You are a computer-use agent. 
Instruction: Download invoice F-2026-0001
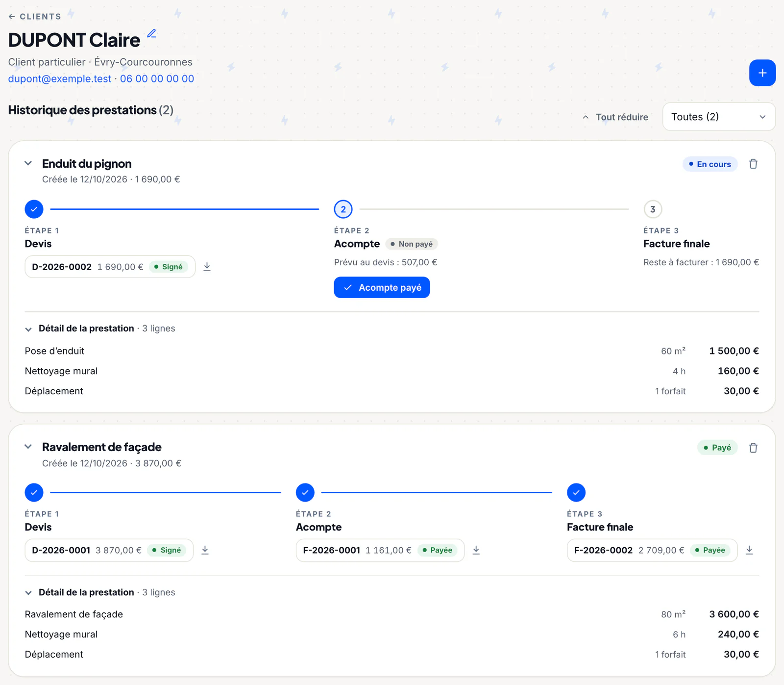click(476, 550)
